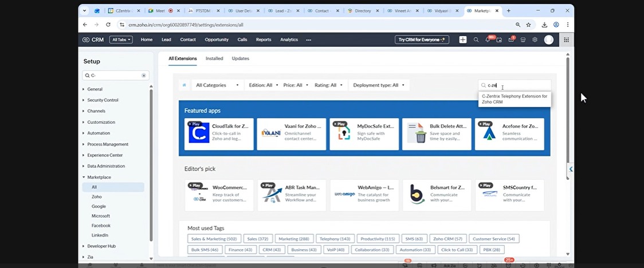Viewport: 644px width, 268px height.
Task: Select C-Zentrix Telephony Extension search suggestion
Action: 514,99
